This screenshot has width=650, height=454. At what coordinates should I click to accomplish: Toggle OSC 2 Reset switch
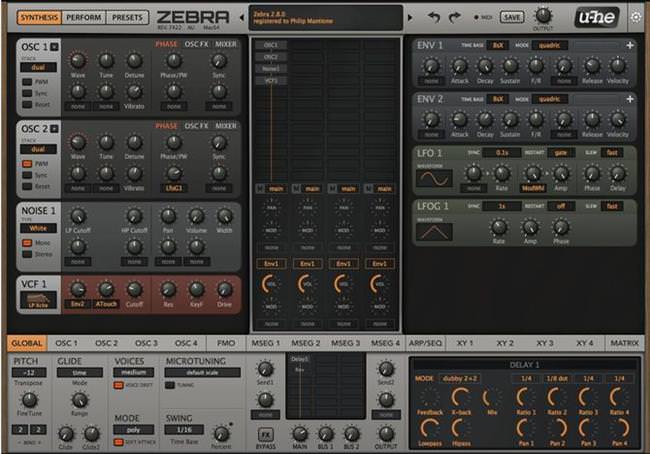click(27, 187)
